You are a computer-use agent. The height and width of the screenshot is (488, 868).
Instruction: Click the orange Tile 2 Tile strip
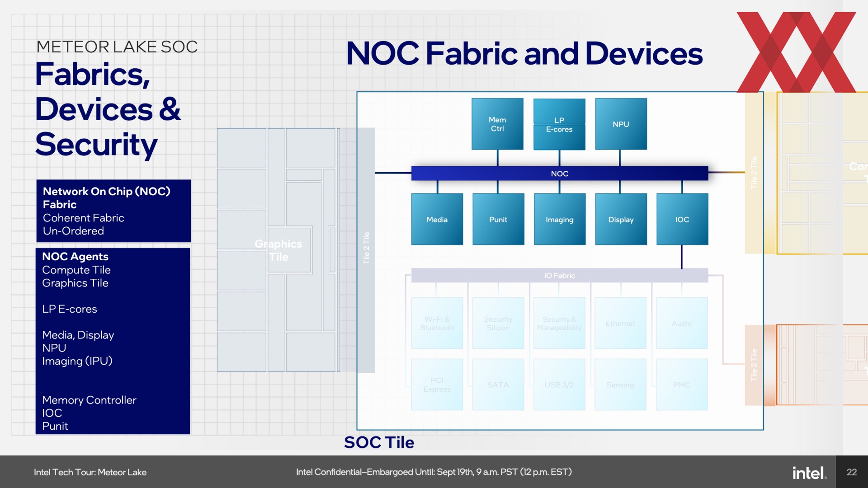pos(754,365)
